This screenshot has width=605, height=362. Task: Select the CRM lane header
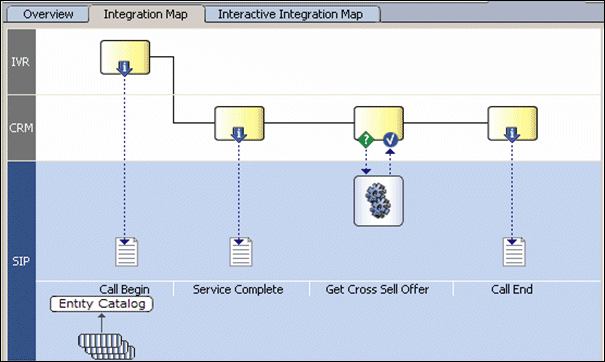click(x=22, y=128)
